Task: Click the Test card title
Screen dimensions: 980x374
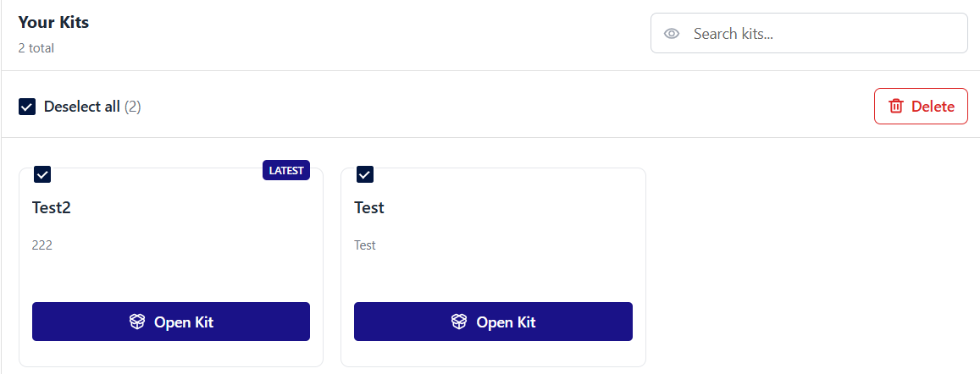Action: (369, 207)
